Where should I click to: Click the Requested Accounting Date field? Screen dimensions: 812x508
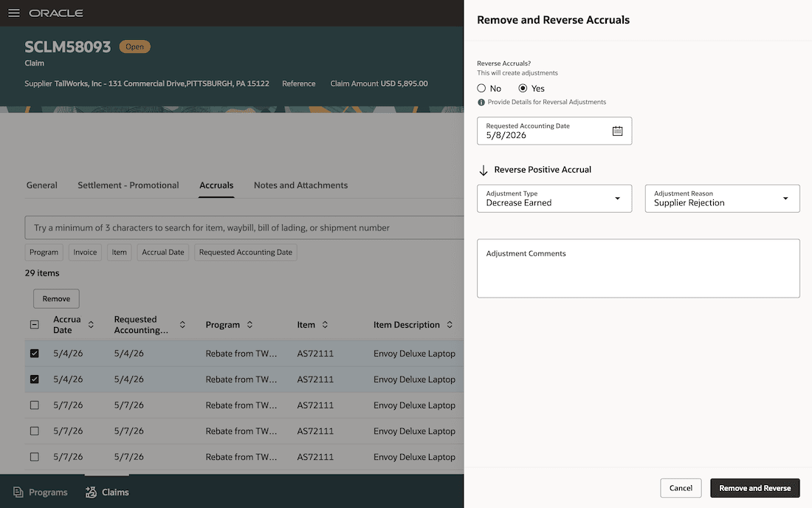[x=554, y=131]
